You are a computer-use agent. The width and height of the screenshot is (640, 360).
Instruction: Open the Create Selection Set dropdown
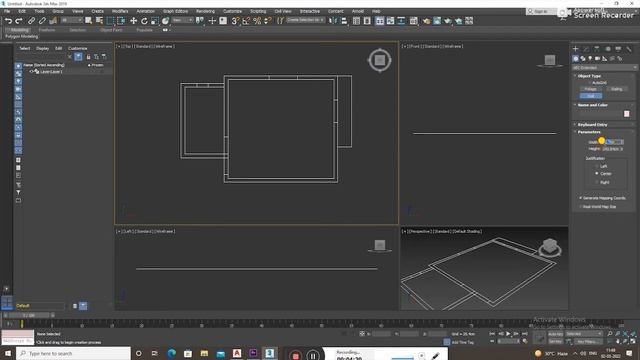[x=305, y=20]
